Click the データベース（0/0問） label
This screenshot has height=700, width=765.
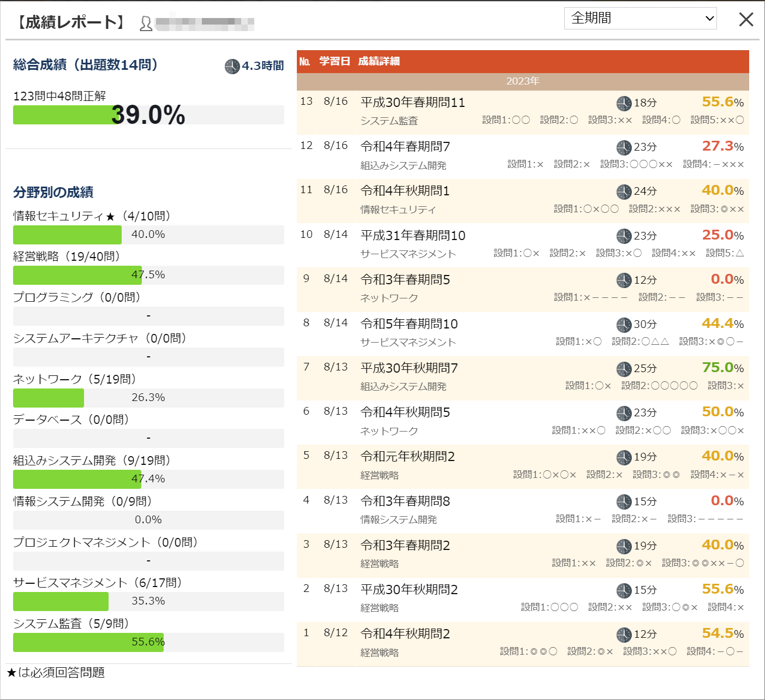click(x=71, y=420)
